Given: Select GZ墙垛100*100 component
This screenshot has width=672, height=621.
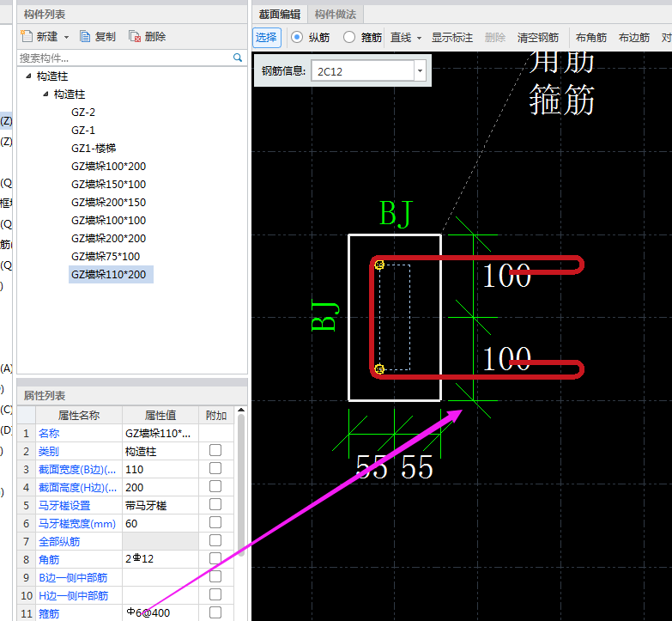Looking at the screenshot, I should click(108, 220).
